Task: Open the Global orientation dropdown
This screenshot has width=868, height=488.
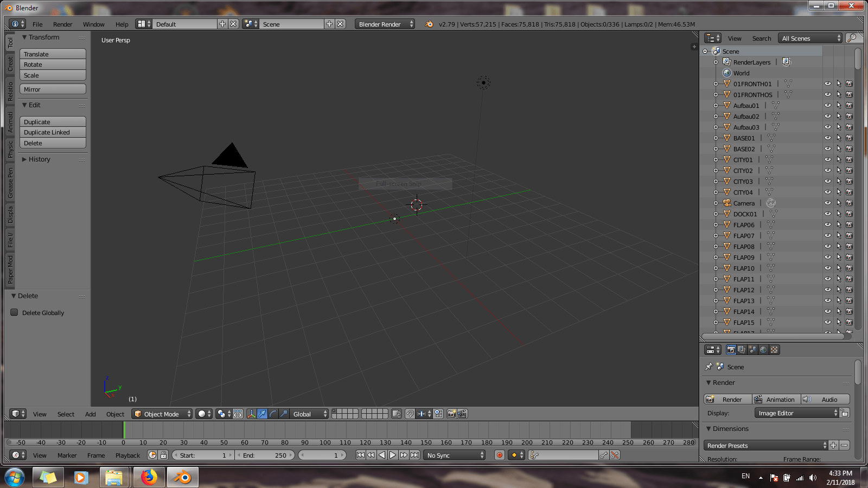Action: point(309,414)
